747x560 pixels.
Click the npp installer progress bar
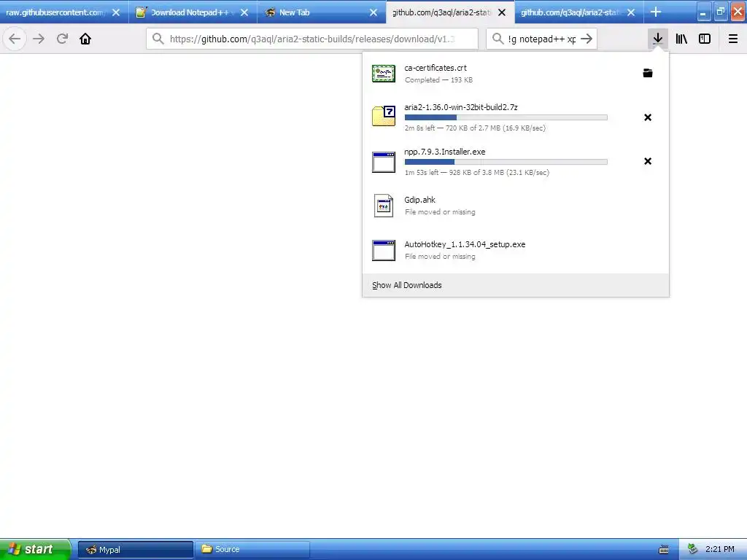click(506, 162)
